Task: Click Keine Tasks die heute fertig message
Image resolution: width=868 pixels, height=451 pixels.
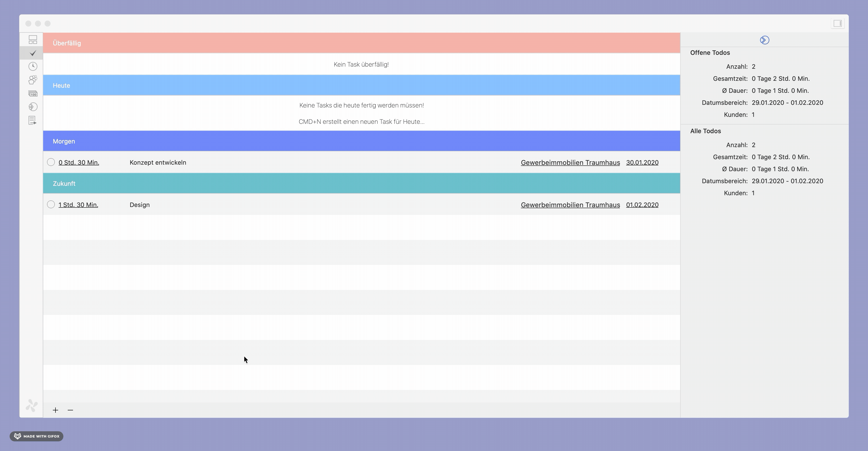Action: tap(361, 105)
